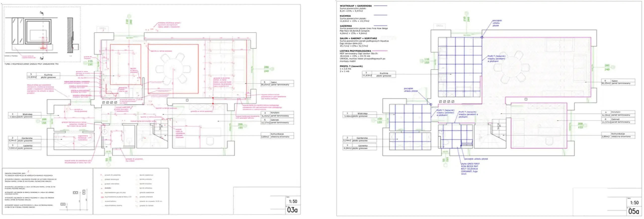Select the Łazienka room label in drawing 03a

click(x=28, y=145)
